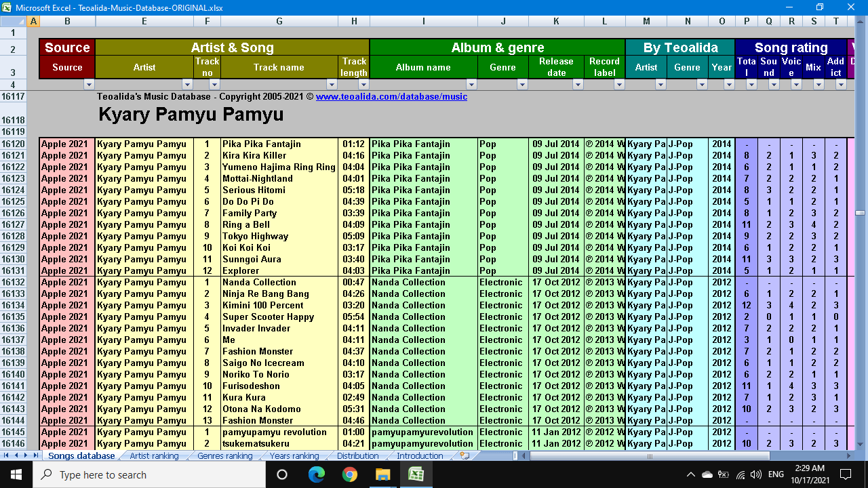Select row 16127 by its row header

[x=14, y=224]
